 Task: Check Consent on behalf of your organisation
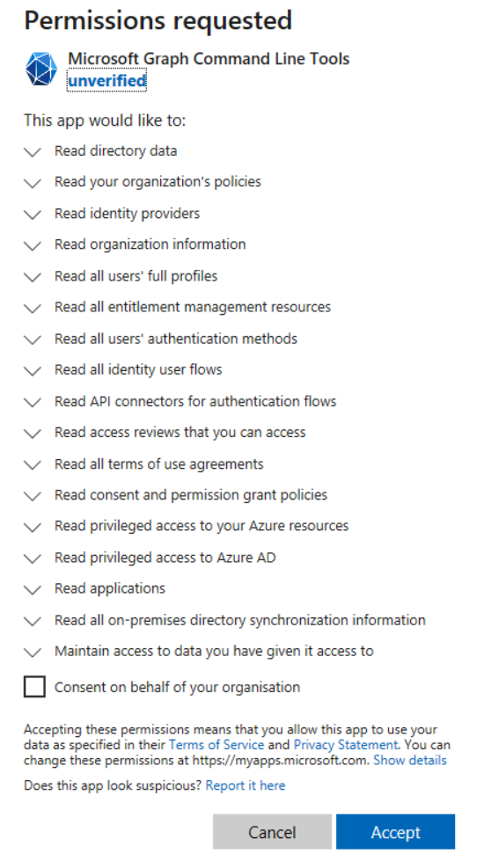click(x=34, y=687)
